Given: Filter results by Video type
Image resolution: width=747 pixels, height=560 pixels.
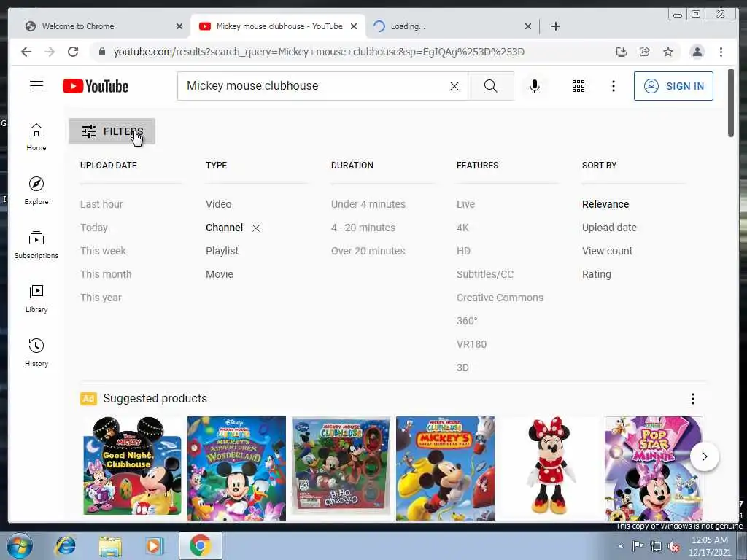Looking at the screenshot, I should click(x=219, y=204).
